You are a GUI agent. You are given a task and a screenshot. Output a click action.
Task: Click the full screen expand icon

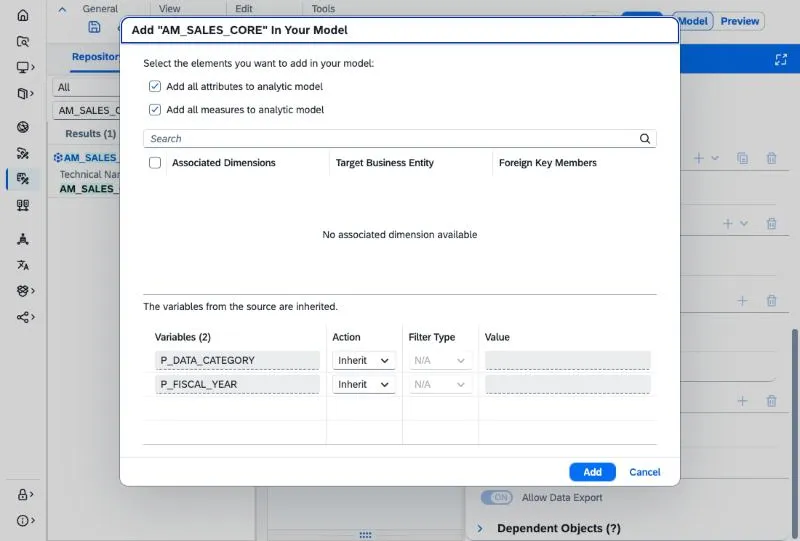point(781,59)
